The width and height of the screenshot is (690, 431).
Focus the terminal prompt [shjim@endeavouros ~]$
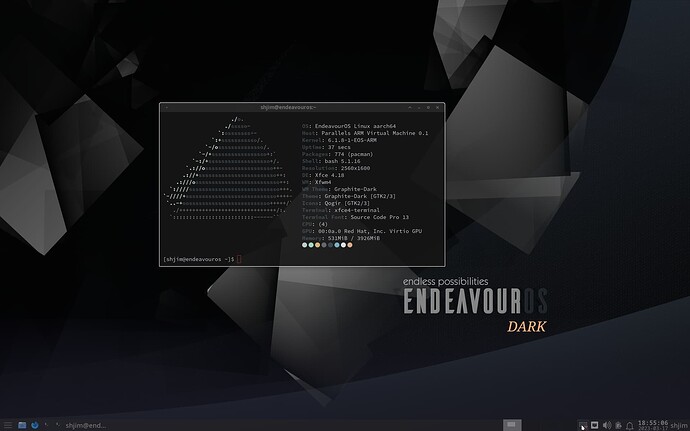coord(198,259)
